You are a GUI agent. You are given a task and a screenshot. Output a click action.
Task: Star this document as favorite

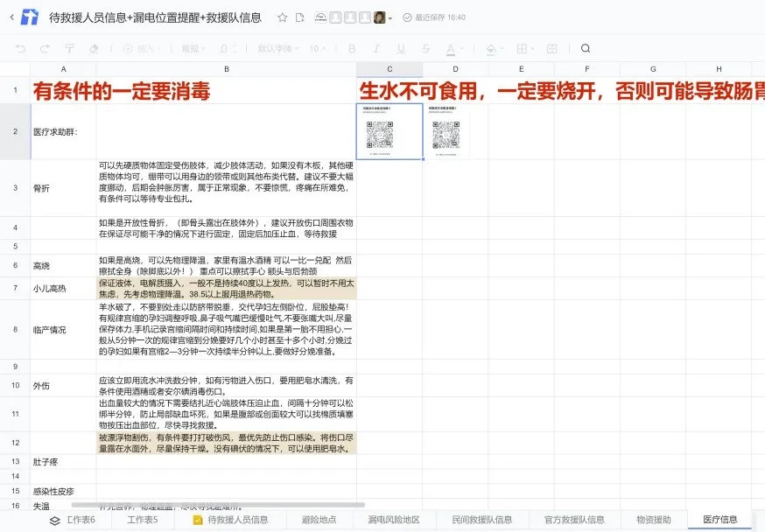coord(282,17)
